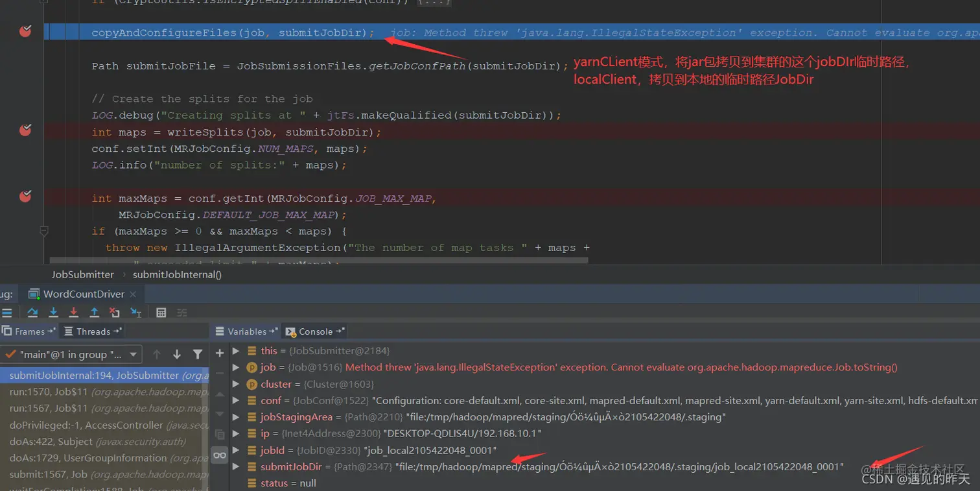Select stack frame submit:1567, Job
Image resolution: width=980 pixels, height=491 pixels.
pyautogui.click(x=104, y=475)
